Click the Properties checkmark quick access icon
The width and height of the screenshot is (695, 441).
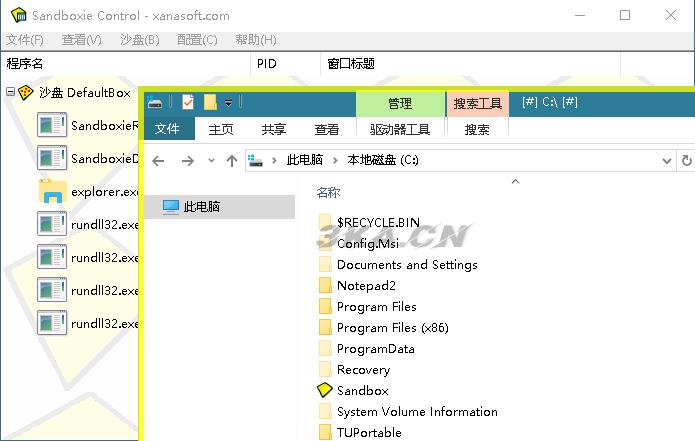[188, 102]
